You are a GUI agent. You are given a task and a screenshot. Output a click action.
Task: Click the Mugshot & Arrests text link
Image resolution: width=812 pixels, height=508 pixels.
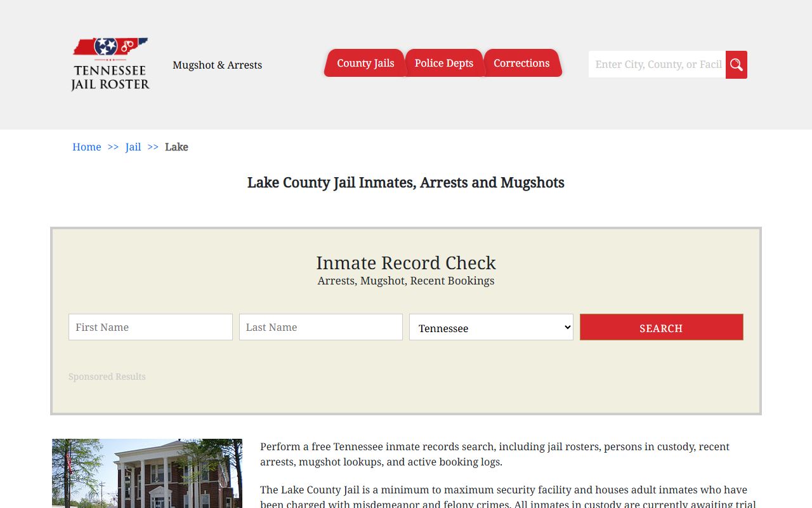[x=217, y=65]
